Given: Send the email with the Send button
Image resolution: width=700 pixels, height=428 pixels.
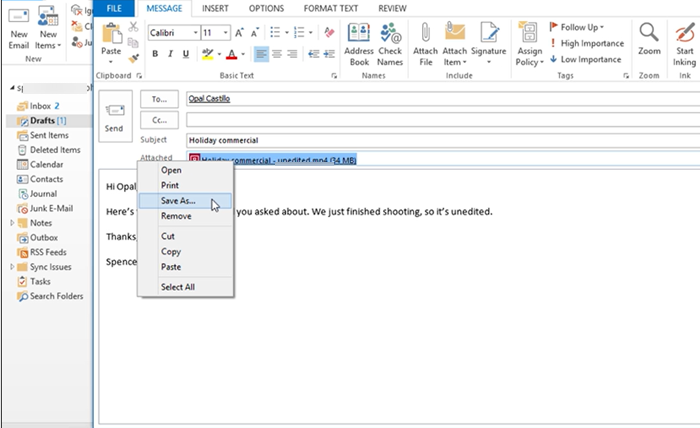Looking at the screenshot, I should click(114, 114).
